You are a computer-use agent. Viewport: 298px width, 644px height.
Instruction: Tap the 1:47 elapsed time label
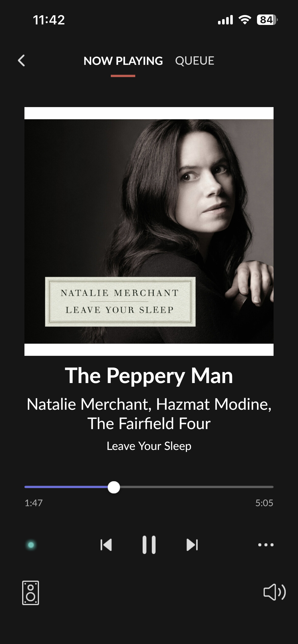tap(34, 503)
